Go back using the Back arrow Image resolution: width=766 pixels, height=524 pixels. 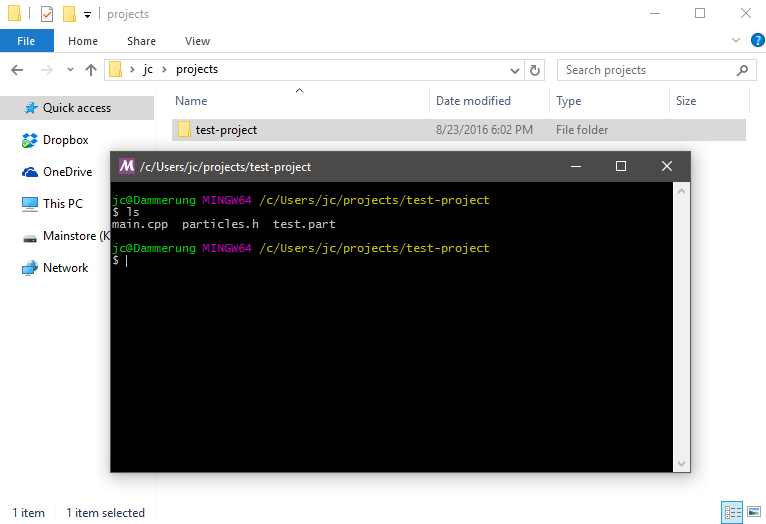pyautogui.click(x=17, y=70)
